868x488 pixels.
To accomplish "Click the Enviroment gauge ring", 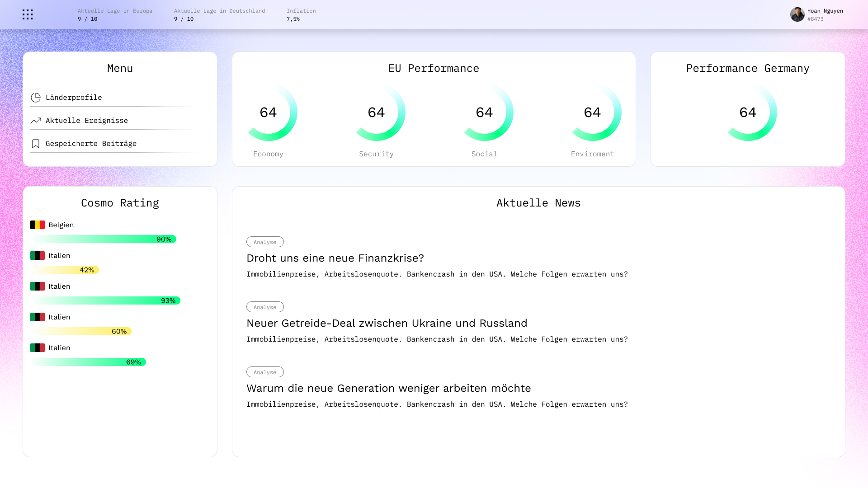I will click(x=593, y=113).
